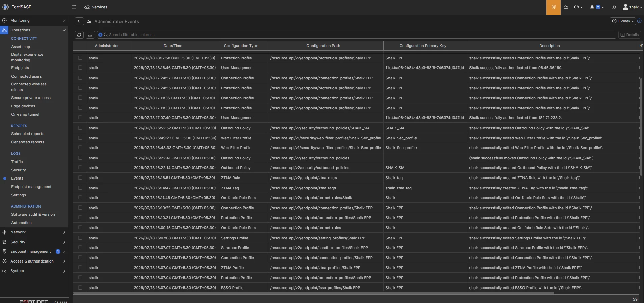Refresh the administrator events table
This screenshot has width=644, height=303.
pos(79,35)
